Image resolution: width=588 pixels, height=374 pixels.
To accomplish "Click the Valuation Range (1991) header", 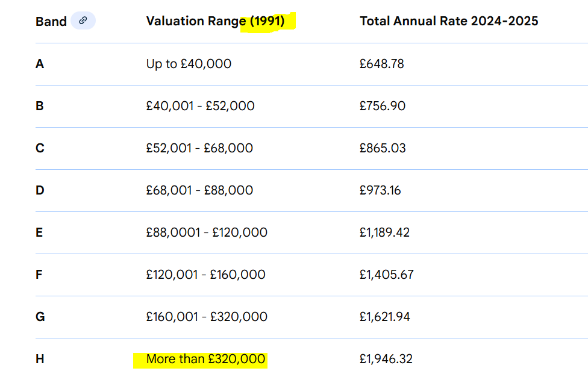I will 215,21.
